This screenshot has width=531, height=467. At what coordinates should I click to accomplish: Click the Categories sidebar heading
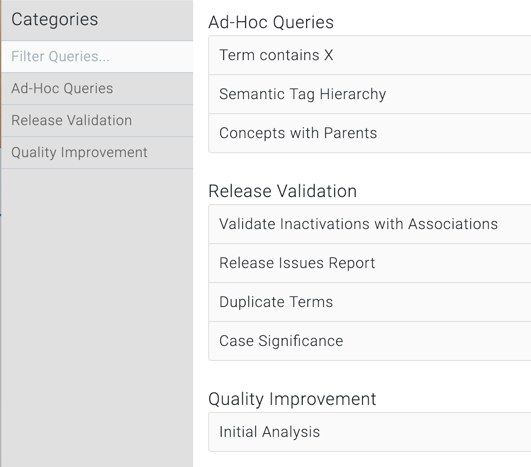pyautogui.click(x=55, y=19)
